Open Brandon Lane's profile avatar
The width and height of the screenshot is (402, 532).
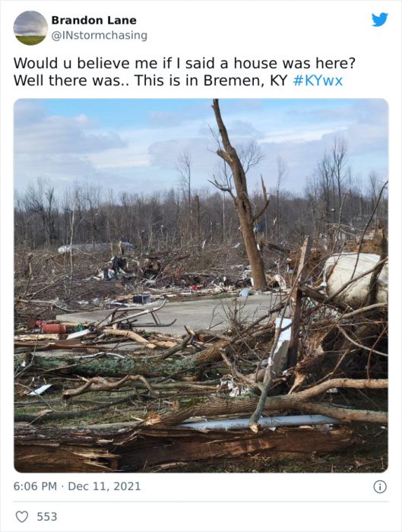click(x=30, y=28)
